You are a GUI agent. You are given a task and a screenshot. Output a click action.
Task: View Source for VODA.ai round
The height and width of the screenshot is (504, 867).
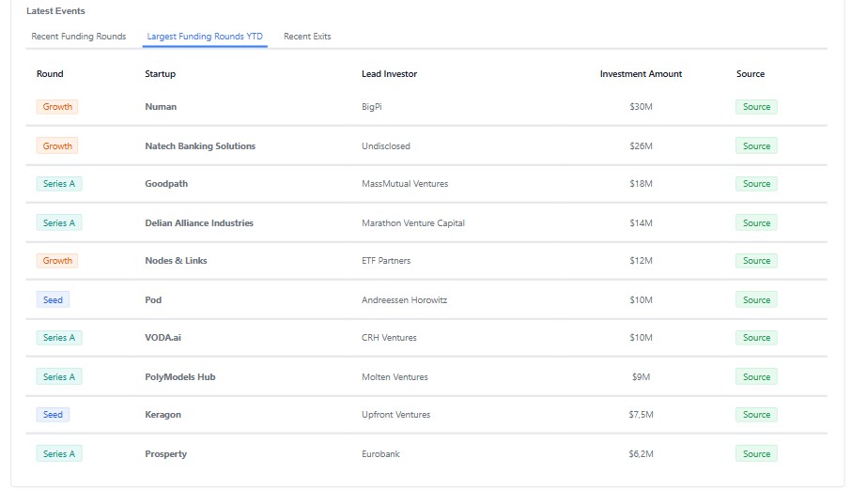[756, 338]
